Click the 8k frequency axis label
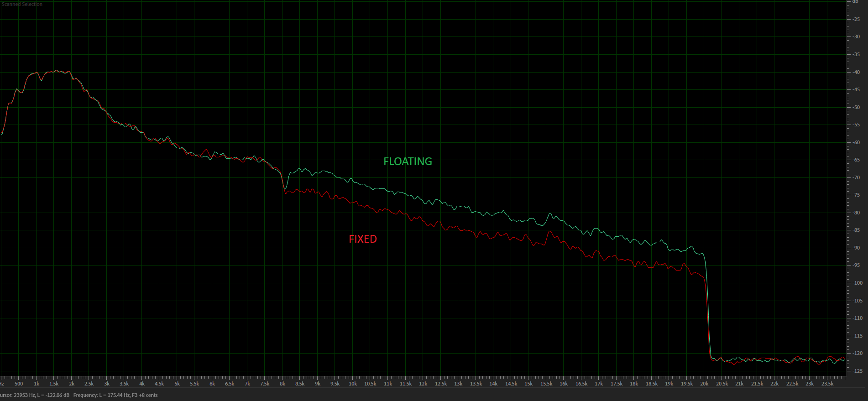Image resolution: width=868 pixels, height=401 pixels. click(282, 384)
